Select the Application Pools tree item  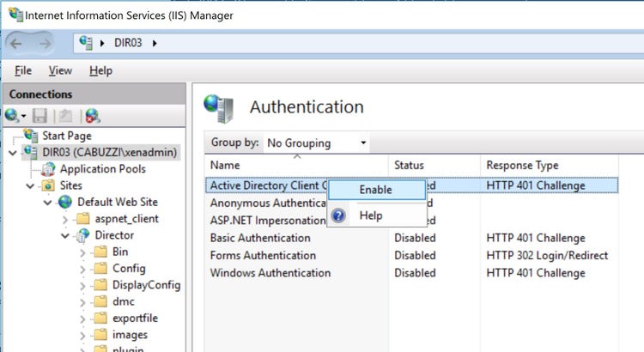(103, 169)
